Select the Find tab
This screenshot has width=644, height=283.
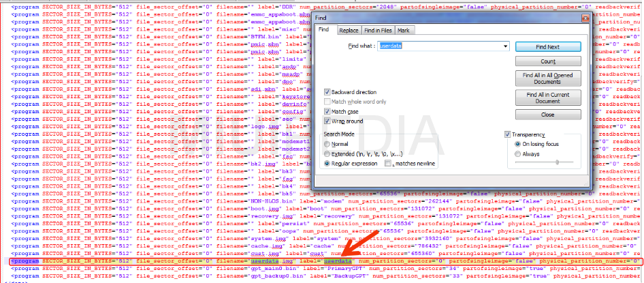[324, 29]
